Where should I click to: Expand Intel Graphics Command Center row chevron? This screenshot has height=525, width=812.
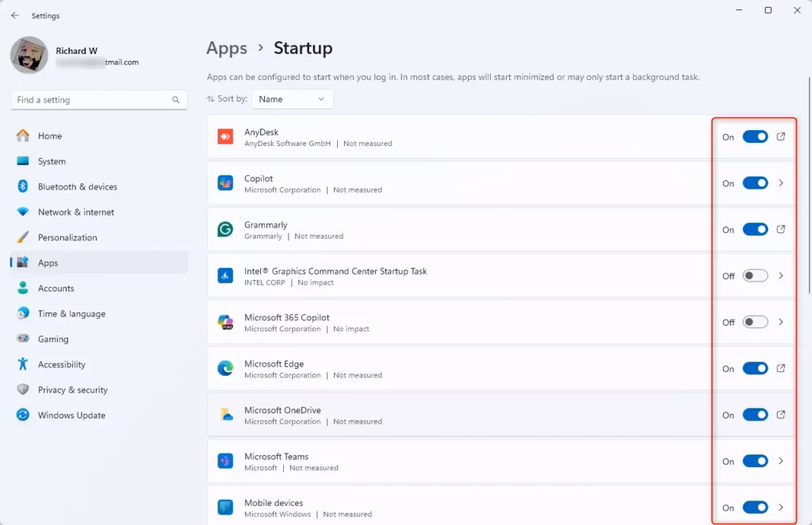(781, 275)
